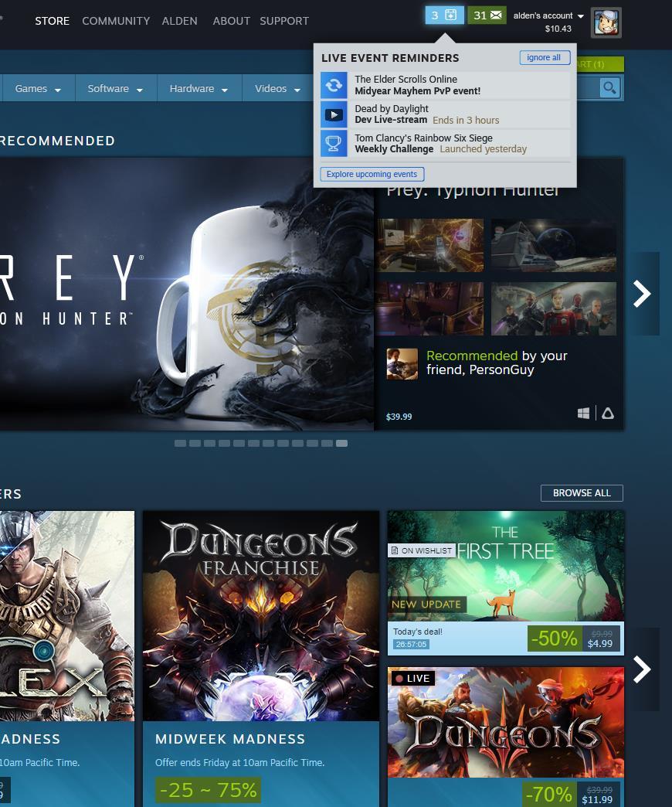Open the live event reminders badge showing 3
Viewport: 672px width, 807px height.
point(444,15)
